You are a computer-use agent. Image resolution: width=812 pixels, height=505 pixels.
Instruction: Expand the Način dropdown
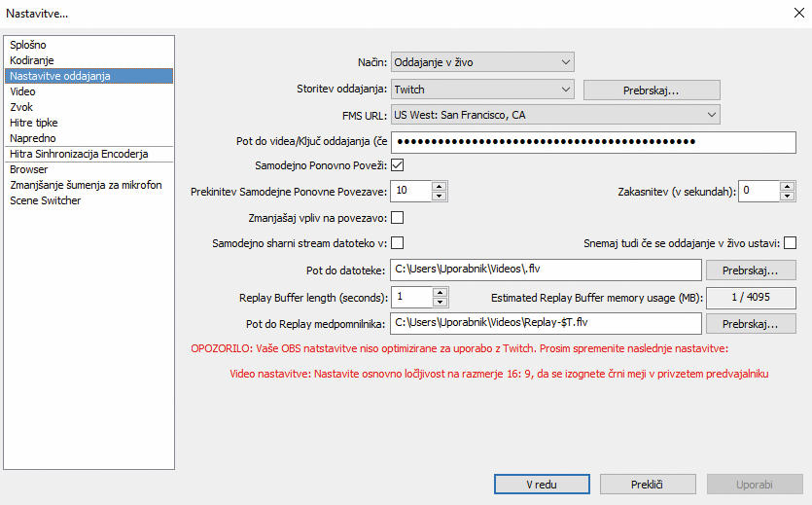482,62
